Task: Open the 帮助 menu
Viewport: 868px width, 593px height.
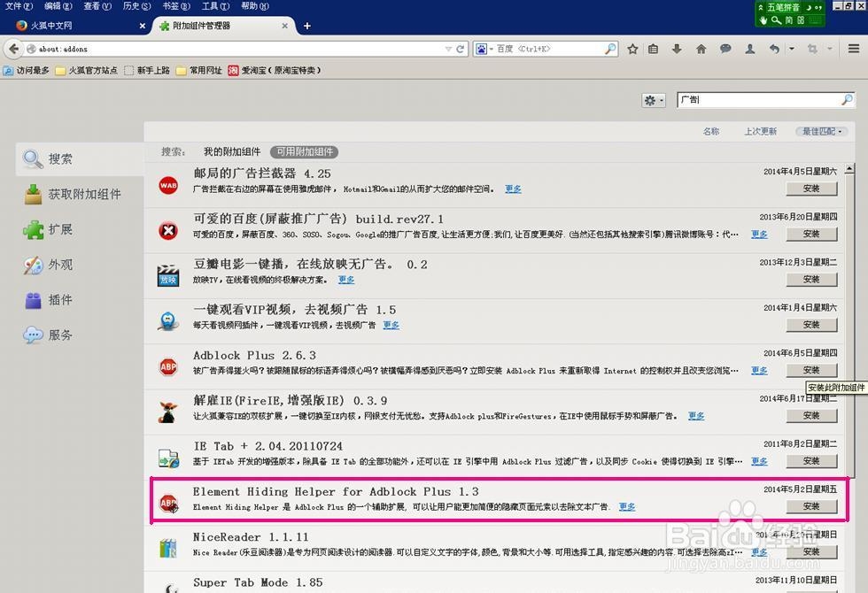Action: (255, 6)
